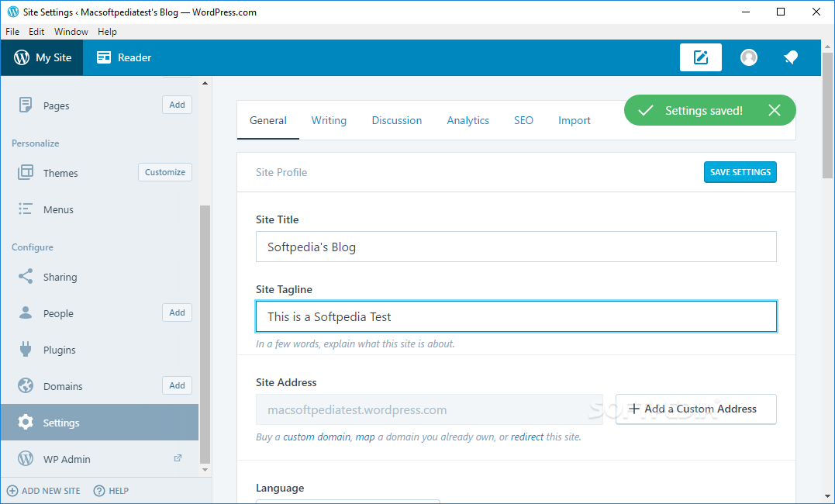Click the sidebar scrollbar up arrow

coord(205,83)
